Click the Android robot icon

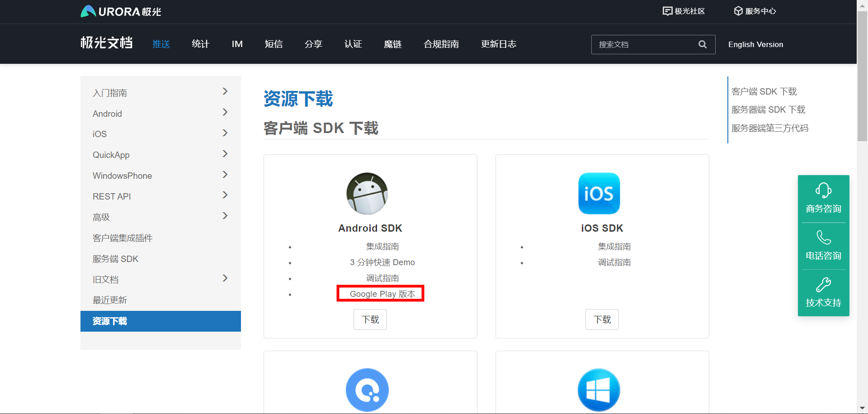pos(367,194)
